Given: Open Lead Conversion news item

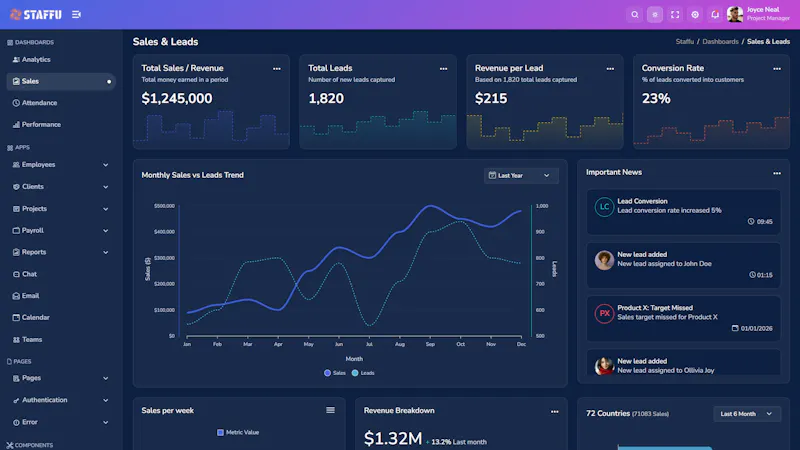Looking at the screenshot, I should [683, 212].
